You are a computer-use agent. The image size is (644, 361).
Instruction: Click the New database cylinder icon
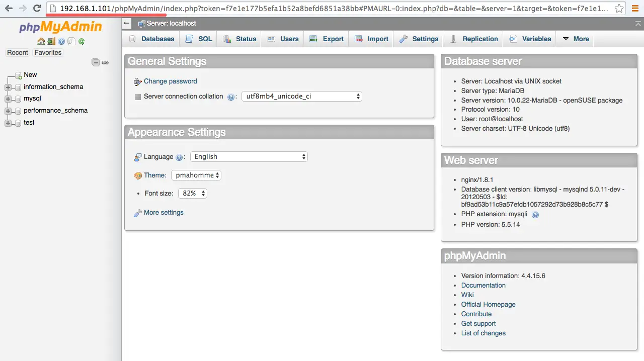pos(19,75)
